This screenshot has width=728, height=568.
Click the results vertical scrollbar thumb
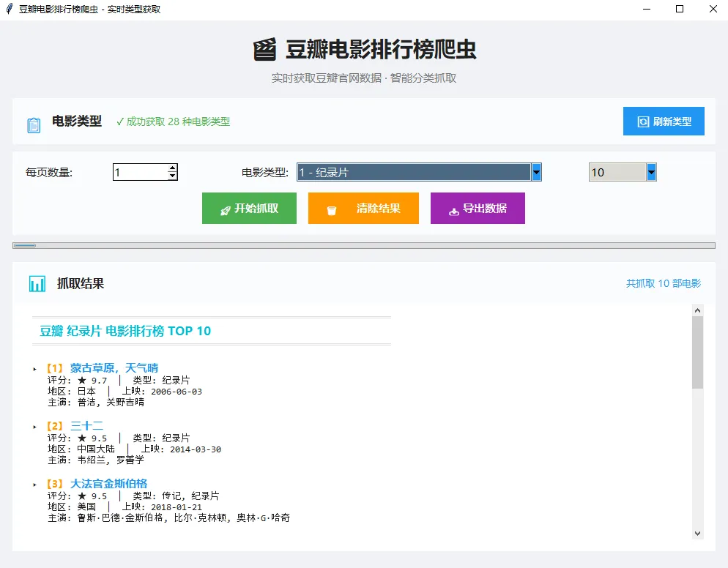click(x=697, y=352)
